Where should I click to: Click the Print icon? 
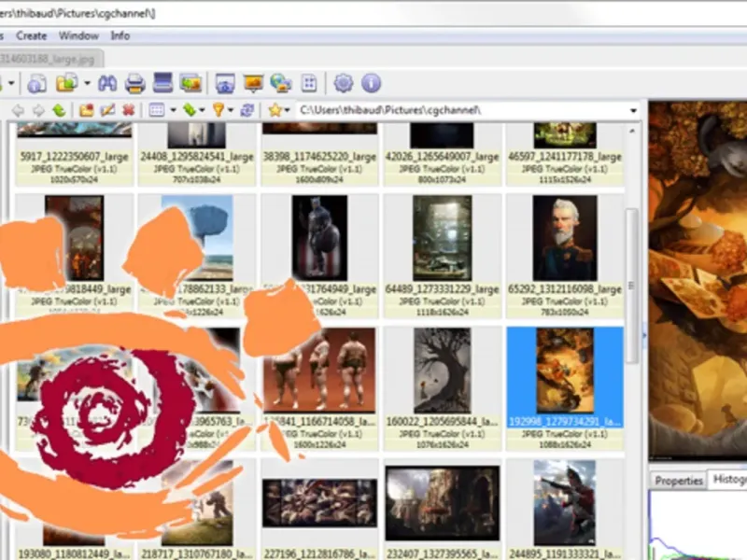click(134, 83)
